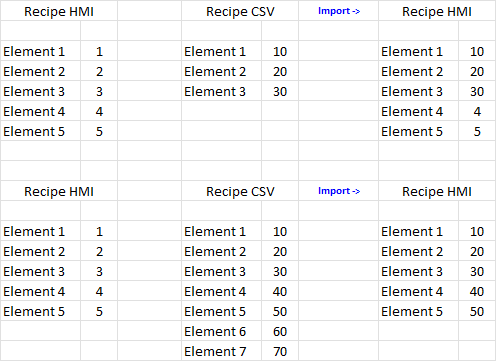The height and width of the screenshot is (361, 496).
Task: Click value 4 in upper-right HMI table
Action: pyautogui.click(x=477, y=111)
